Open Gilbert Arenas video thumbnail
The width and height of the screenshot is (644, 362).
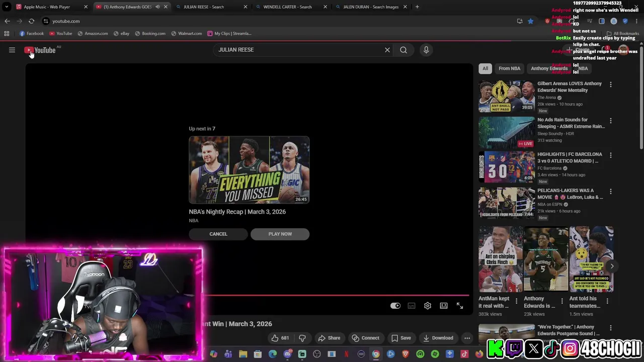507,96
